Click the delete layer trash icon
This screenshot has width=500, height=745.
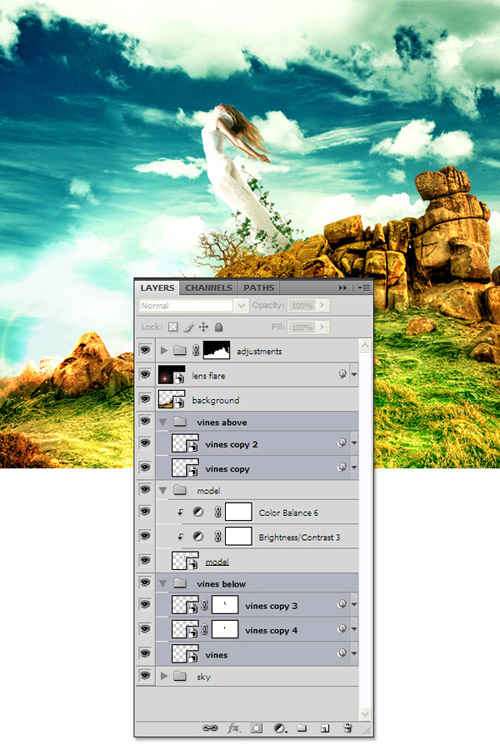click(347, 728)
